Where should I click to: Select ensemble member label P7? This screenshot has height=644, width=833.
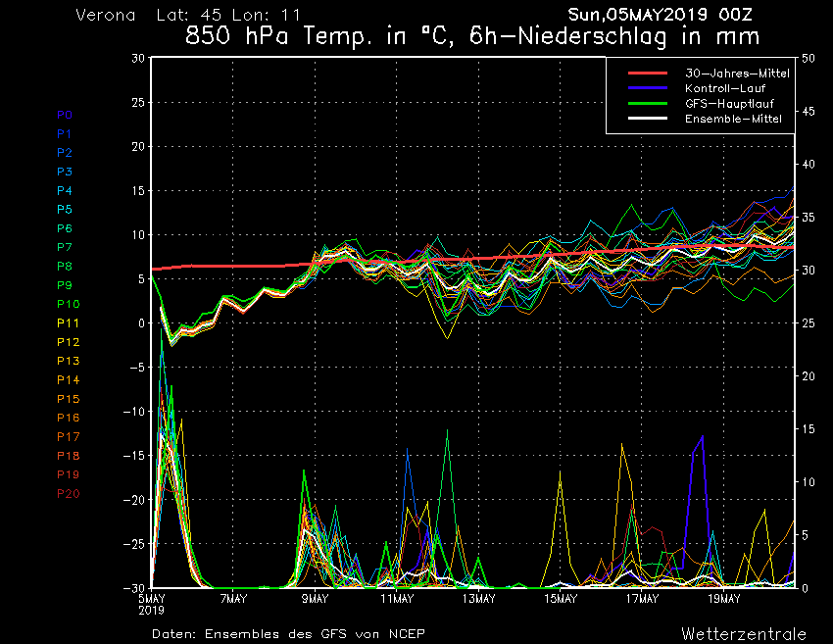pyautogui.click(x=65, y=247)
